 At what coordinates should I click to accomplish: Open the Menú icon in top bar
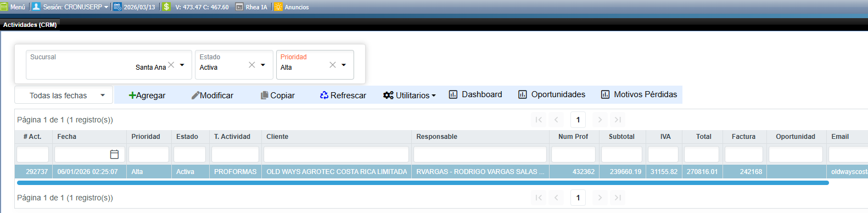click(4, 7)
